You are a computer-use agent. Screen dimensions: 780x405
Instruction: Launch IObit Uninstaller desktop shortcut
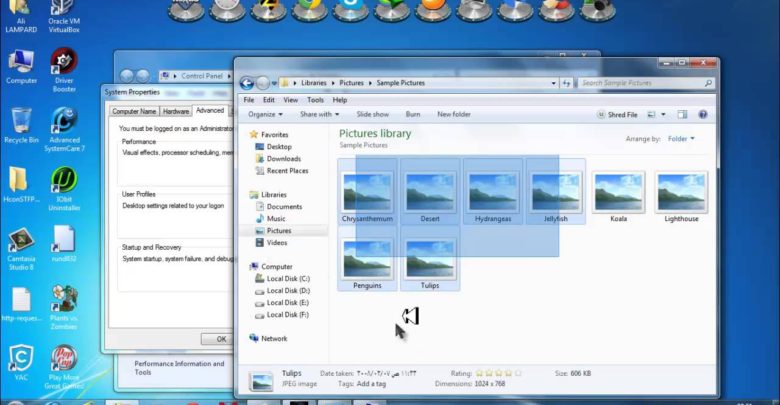point(64,189)
